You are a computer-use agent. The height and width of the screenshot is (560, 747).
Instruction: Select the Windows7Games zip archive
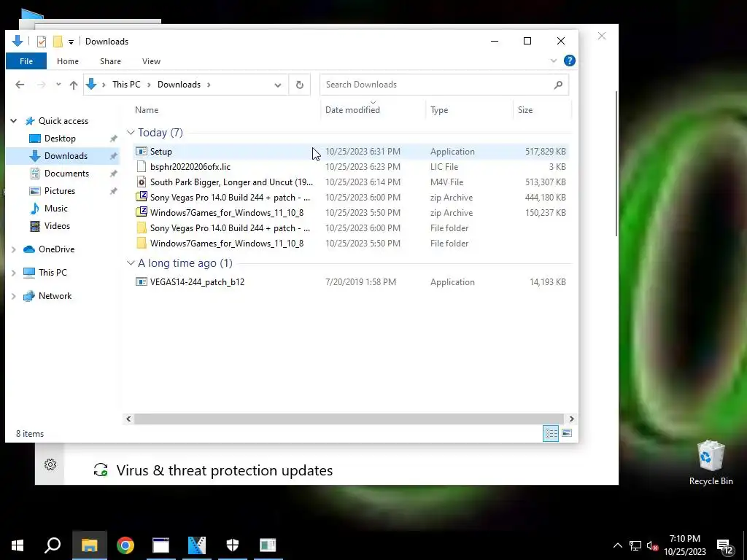351,212
